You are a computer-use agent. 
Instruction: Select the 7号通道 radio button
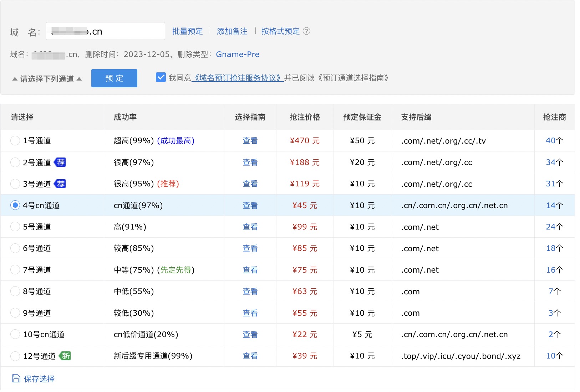click(15, 270)
